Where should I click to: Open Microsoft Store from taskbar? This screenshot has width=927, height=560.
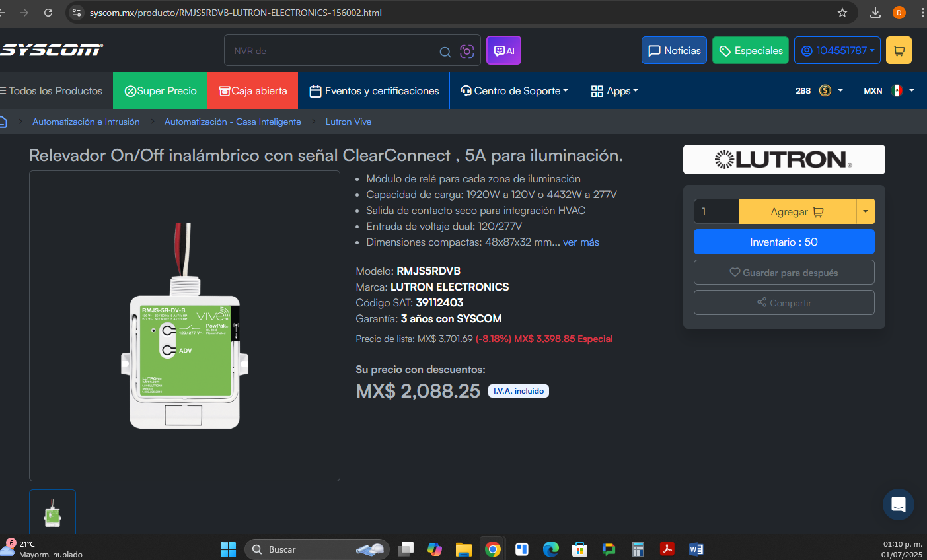pyautogui.click(x=579, y=549)
